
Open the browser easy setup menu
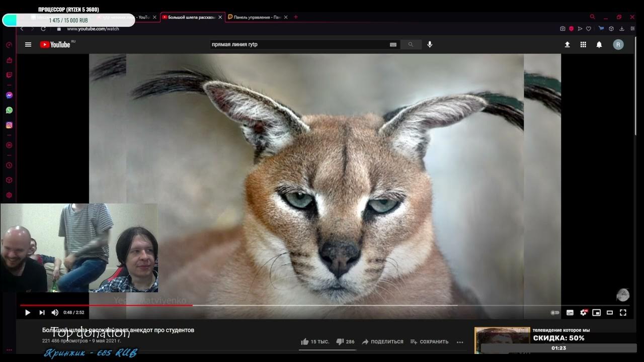[x=632, y=29]
